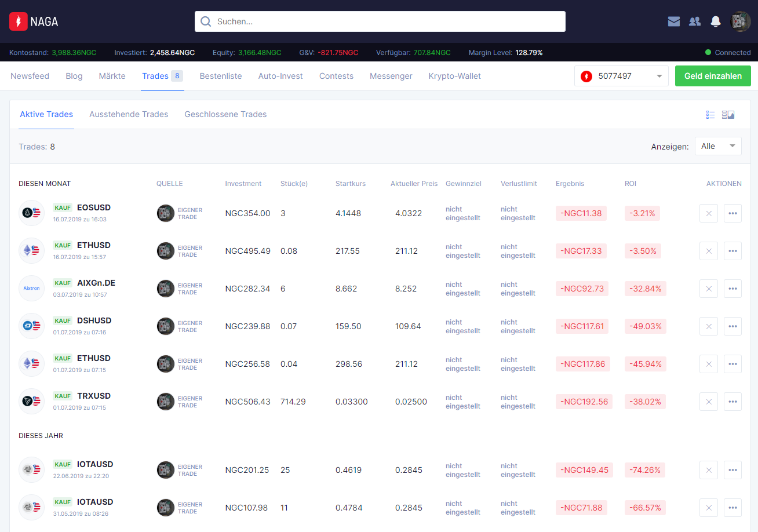Open more actions for IOTAUSD NGC201.25 trade
This screenshot has width=758, height=532.
733,470
